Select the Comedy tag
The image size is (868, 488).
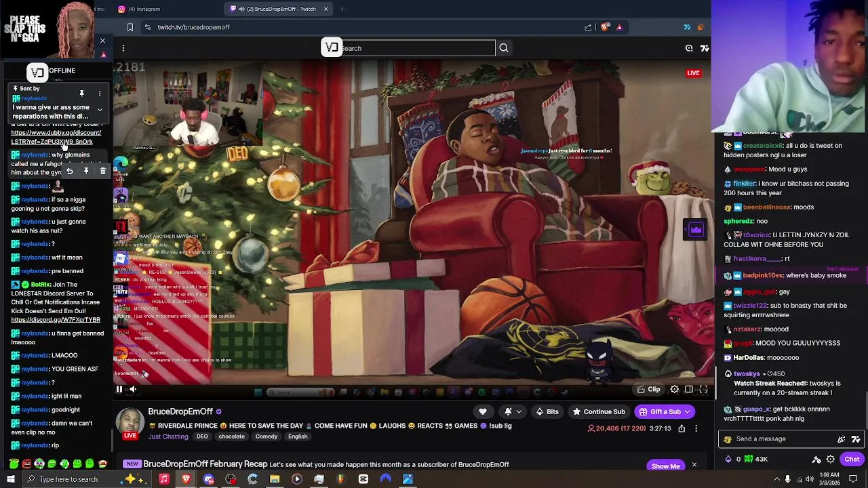267,436
